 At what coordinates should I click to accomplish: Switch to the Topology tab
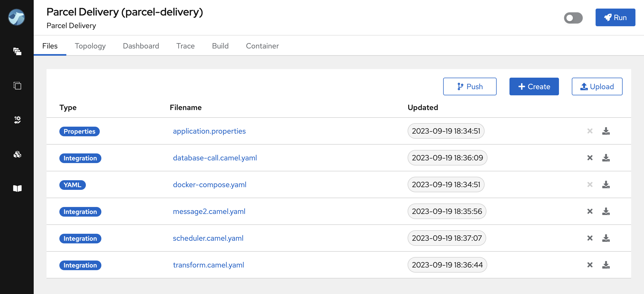(90, 46)
